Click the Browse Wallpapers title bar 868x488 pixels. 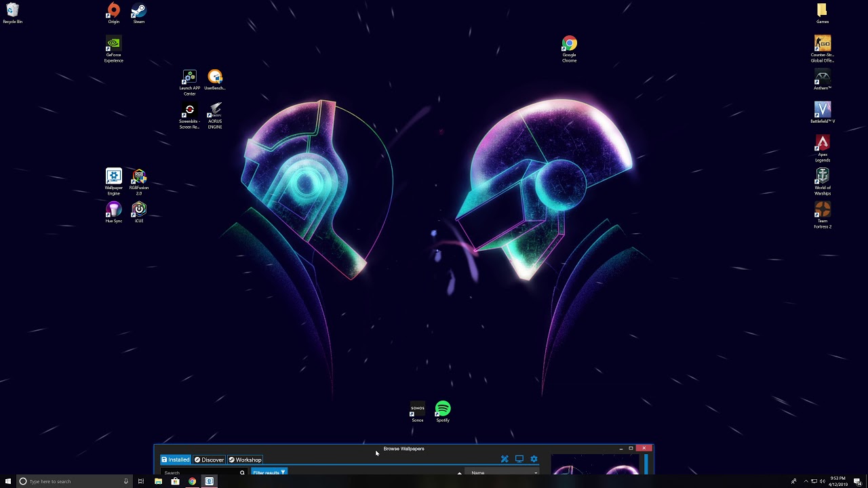(x=403, y=448)
